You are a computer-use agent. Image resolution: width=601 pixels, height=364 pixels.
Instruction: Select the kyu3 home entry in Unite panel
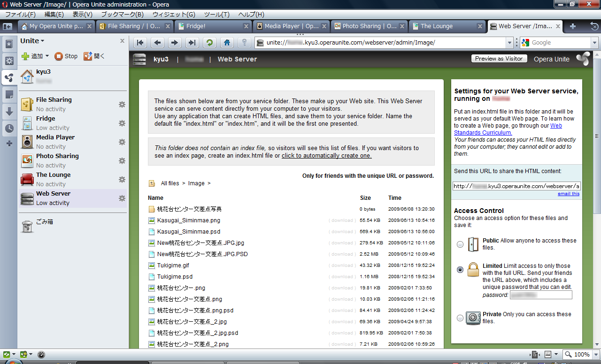click(73, 76)
